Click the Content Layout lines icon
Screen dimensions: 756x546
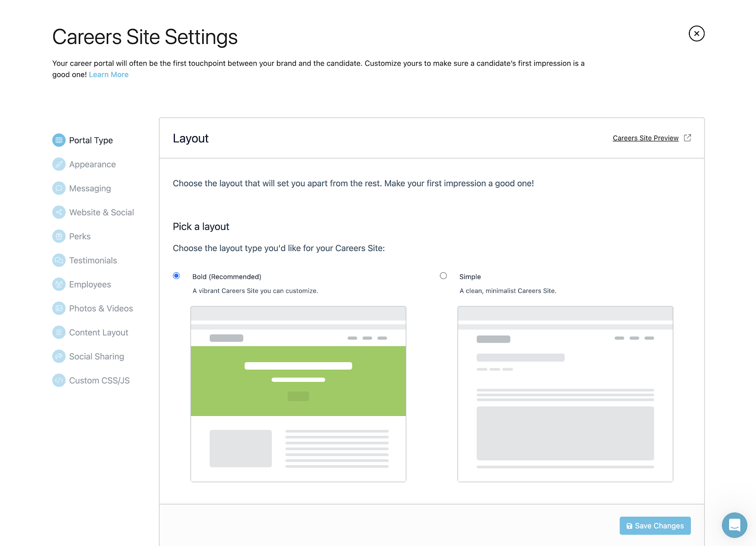(x=59, y=332)
